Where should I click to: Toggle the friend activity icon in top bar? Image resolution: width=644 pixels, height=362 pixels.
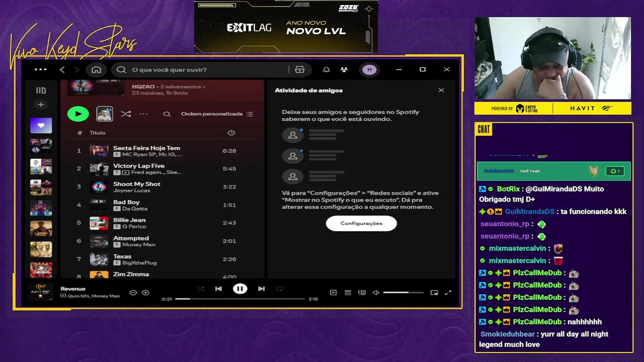click(x=344, y=69)
